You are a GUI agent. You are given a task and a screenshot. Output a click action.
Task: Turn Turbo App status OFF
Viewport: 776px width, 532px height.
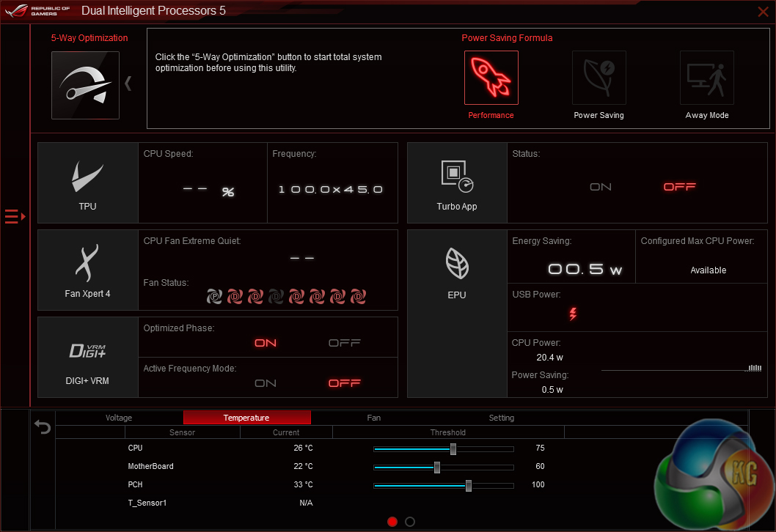[679, 186]
